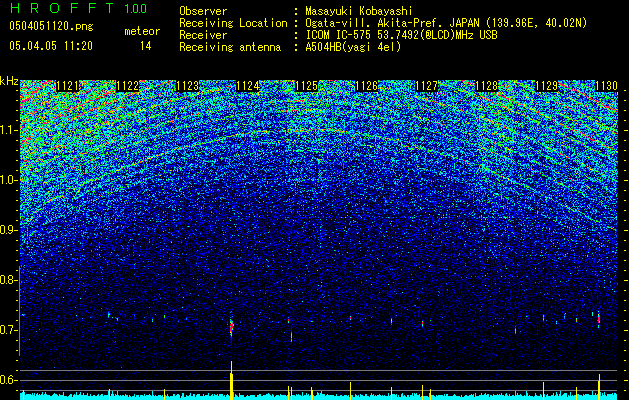Click the 1126 time marker
Viewport: 629px width, 400px height.
click(x=367, y=86)
